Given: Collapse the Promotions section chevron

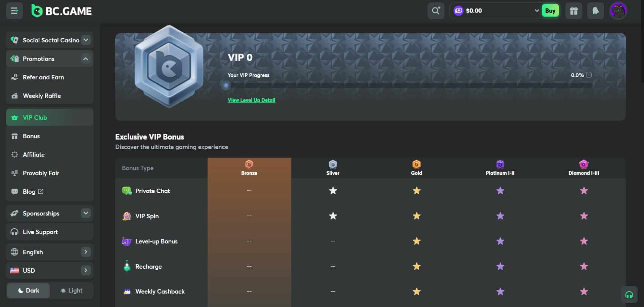Looking at the screenshot, I should [86, 59].
